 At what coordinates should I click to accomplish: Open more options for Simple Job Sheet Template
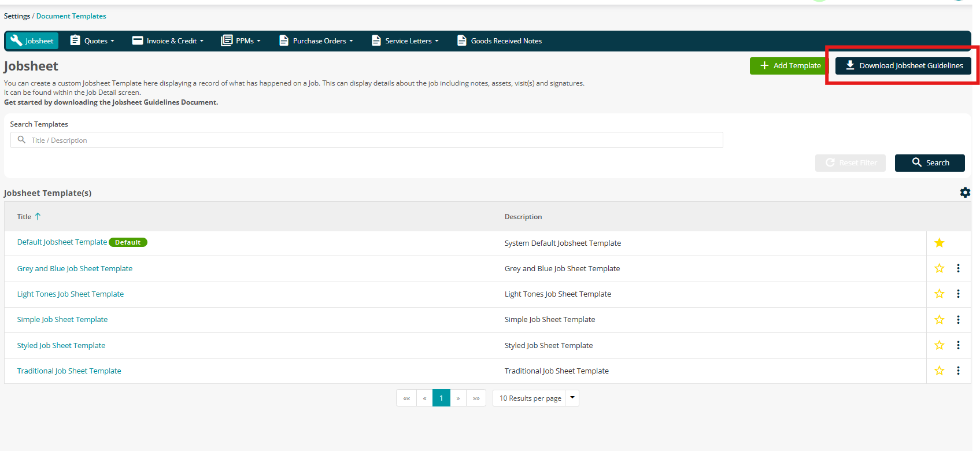point(958,320)
